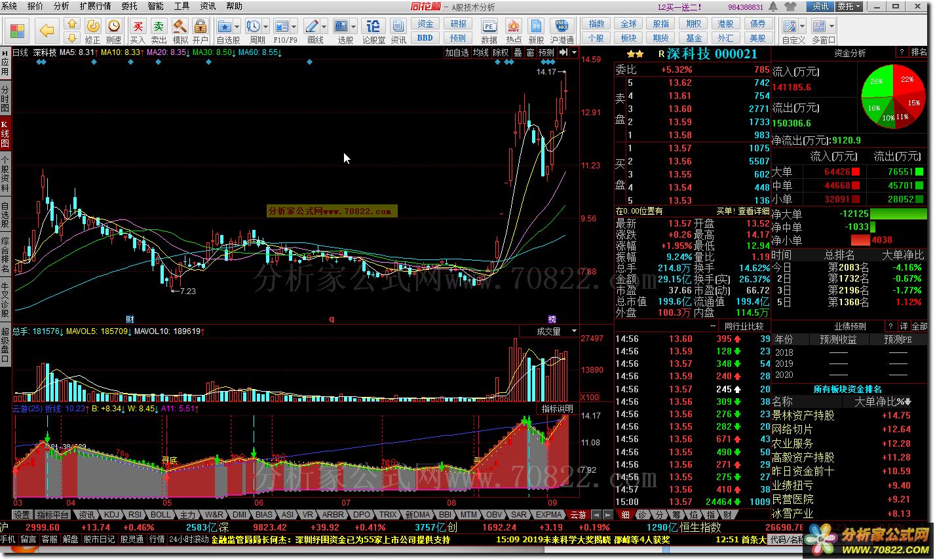Open the 沪港通 SSE-HKE icon

pos(562,30)
